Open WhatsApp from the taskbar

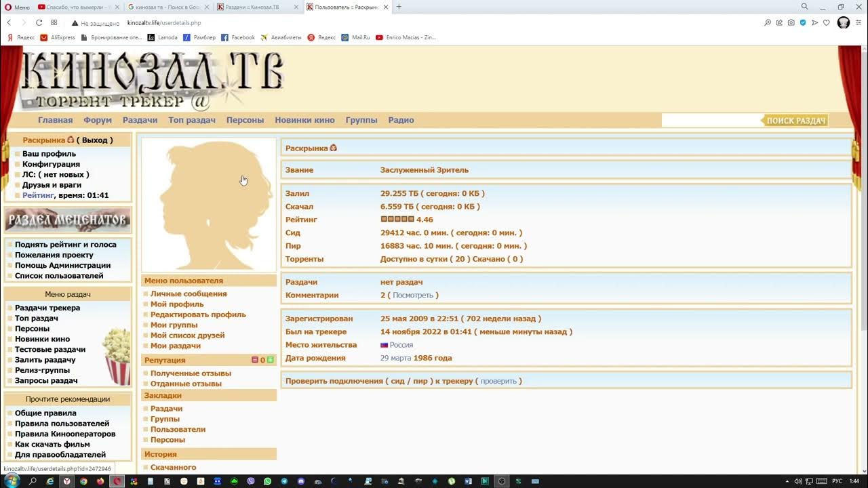coord(268,481)
